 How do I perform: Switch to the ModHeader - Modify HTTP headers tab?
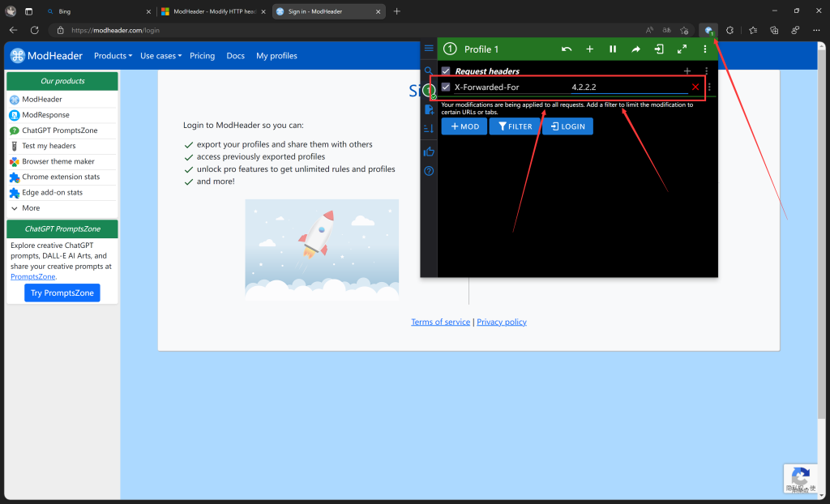213,11
